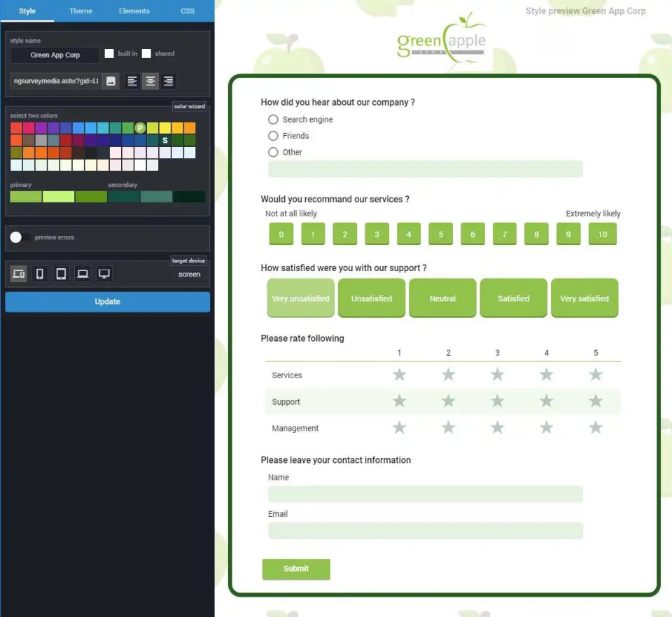Open the color wizard
672x617 pixels.
tap(190, 106)
